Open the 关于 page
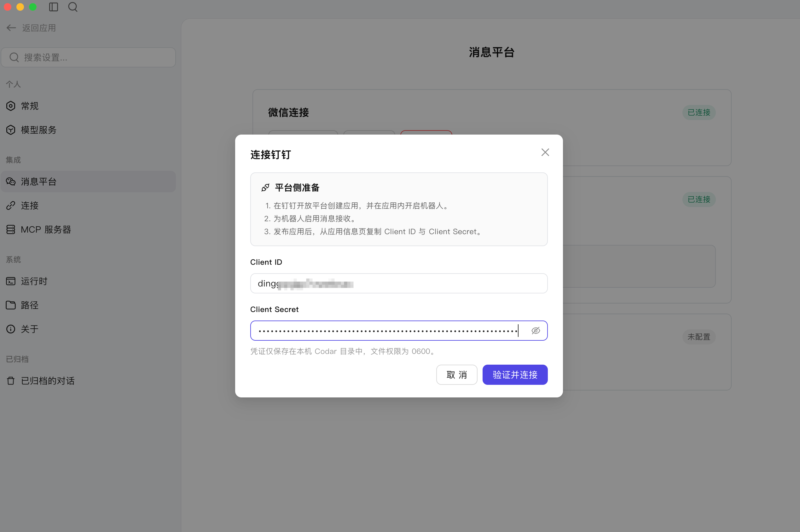Viewport: 800px width, 532px height. click(88, 329)
